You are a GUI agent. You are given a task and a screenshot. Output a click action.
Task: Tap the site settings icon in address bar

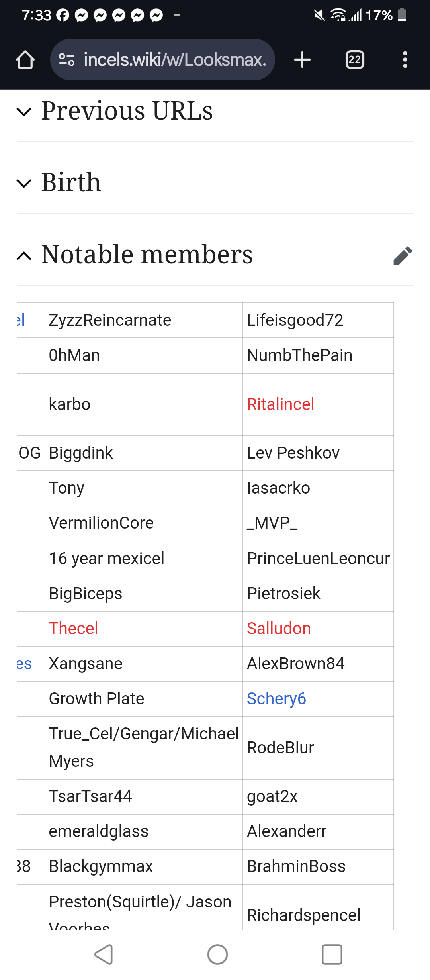pos(66,60)
